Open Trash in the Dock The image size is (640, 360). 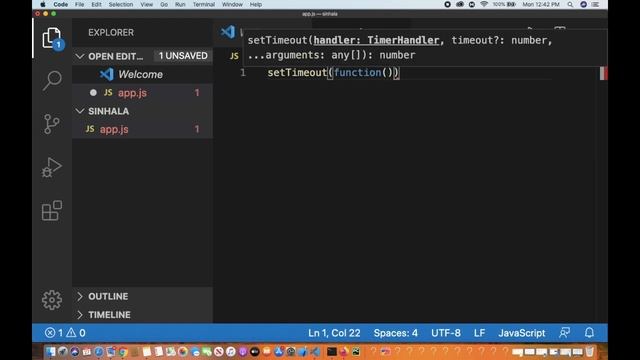[x=590, y=351]
